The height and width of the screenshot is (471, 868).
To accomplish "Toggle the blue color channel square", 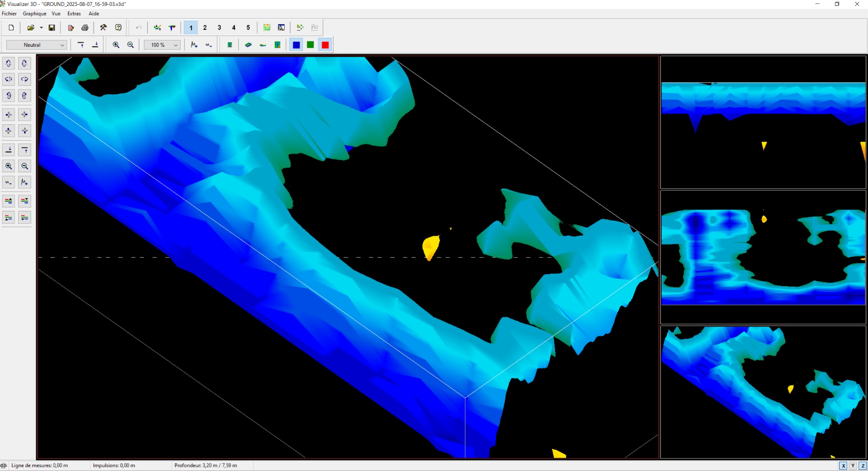I will 296,45.
